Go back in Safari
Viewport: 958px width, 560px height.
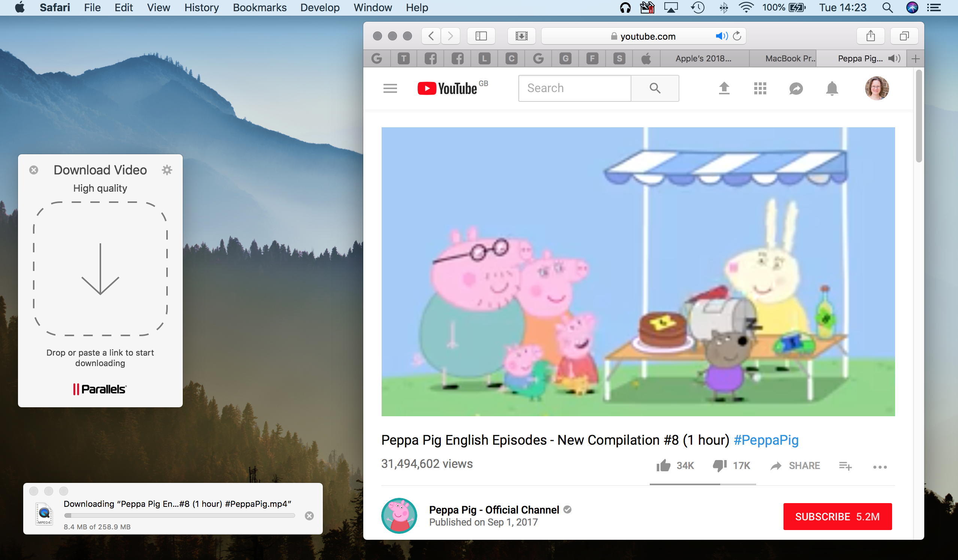coord(431,36)
